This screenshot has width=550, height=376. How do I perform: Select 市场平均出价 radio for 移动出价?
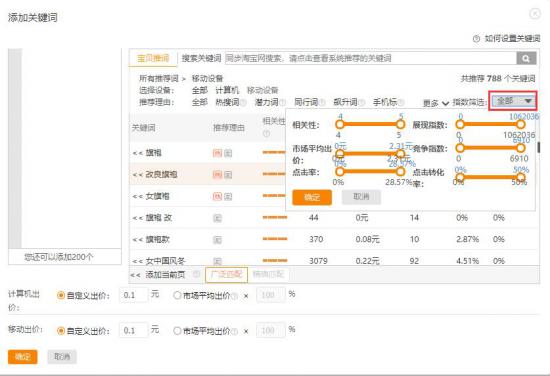point(177,331)
